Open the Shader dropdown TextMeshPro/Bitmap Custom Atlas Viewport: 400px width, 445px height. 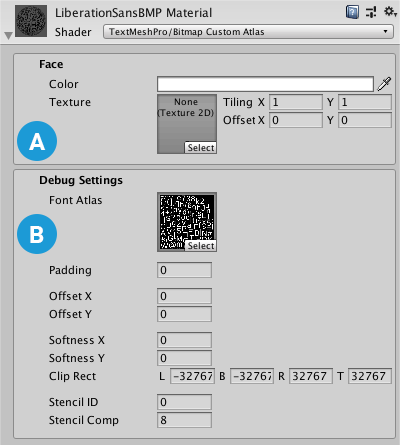248,32
